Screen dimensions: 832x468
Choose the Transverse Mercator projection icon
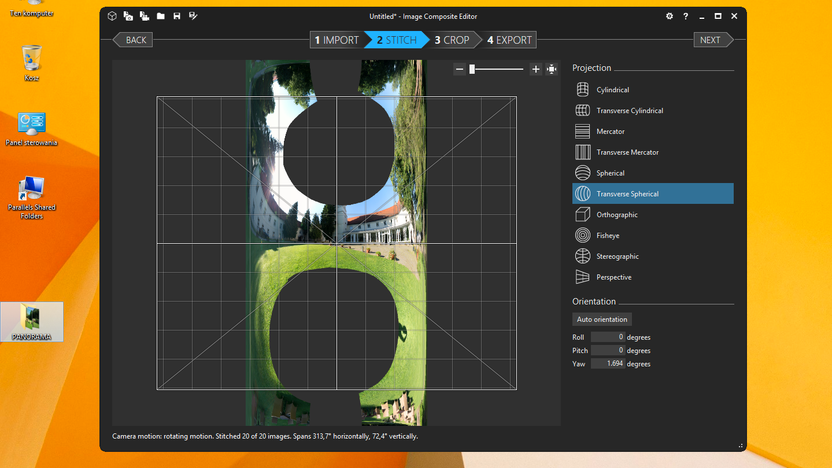(x=583, y=152)
